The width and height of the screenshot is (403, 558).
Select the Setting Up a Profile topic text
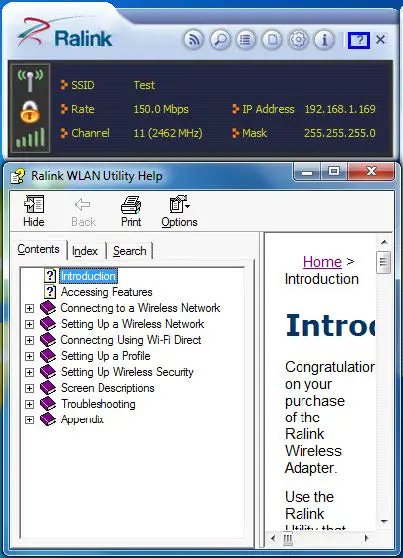pyautogui.click(x=106, y=356)
